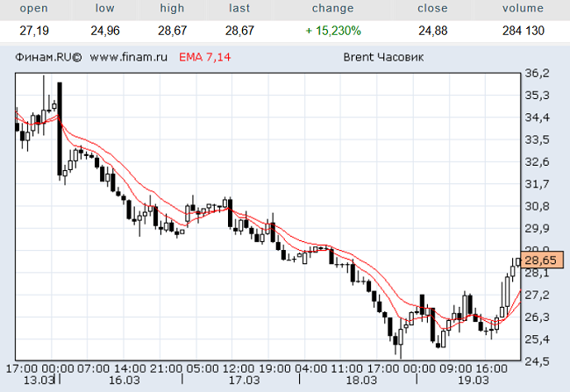The width and height of the screenshot is (570, 392).
Task: Click the 24,5 price axis label
Action: pyautogui.click(x=536, y=361)
